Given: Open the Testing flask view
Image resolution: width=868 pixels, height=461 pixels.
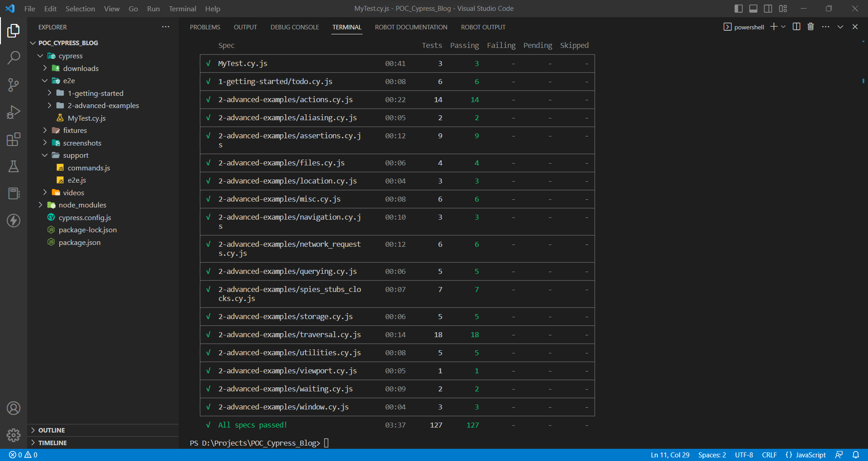Looking at the screenshot, I should tap(14, 166).
